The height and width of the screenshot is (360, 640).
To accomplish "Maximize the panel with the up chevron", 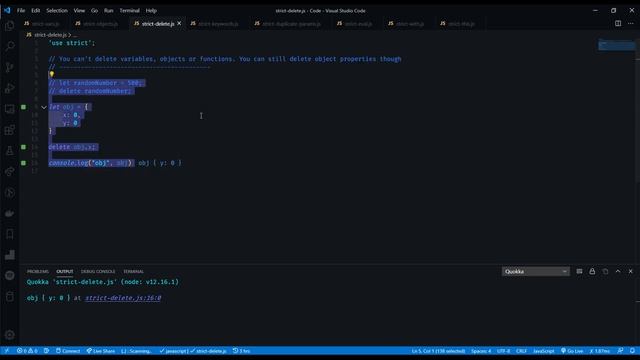I will click(618, 271).
